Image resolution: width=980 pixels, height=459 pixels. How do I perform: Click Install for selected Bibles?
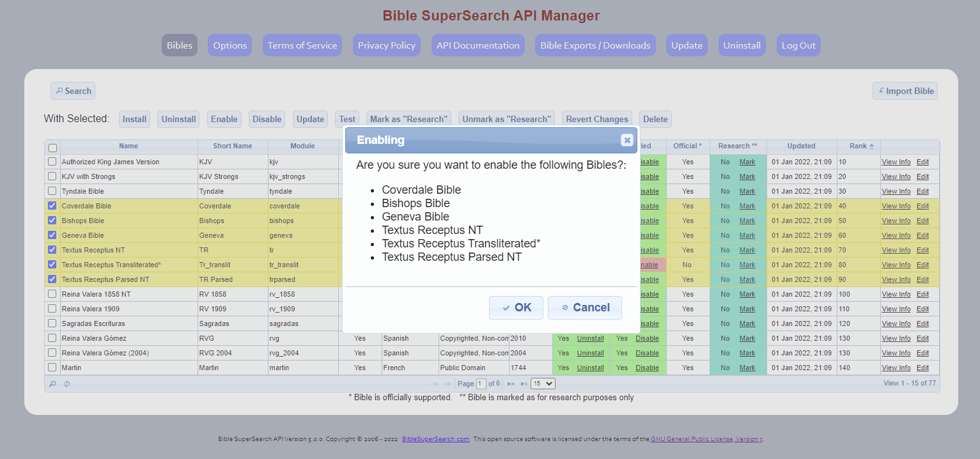135,119
